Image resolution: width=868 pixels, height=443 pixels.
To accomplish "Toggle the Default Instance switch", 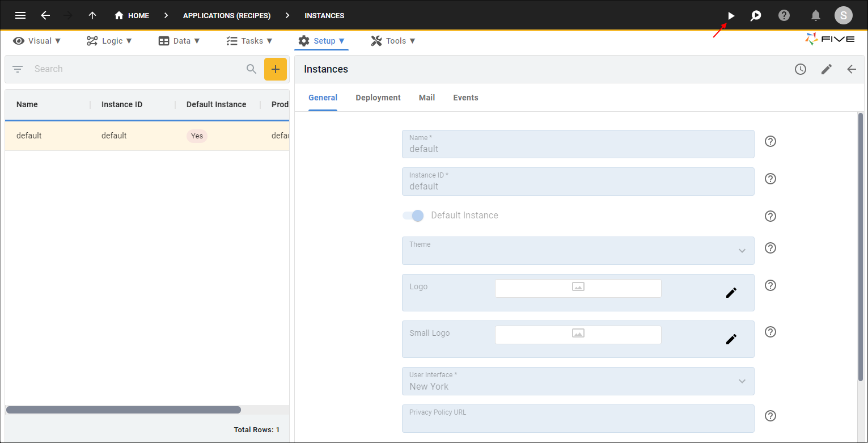I will click(x=413, y=216).
